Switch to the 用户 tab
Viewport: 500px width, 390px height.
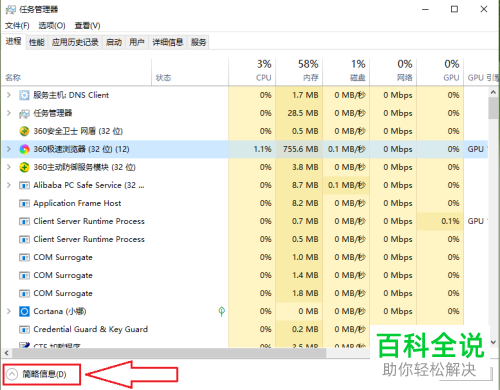coord(137,42)
